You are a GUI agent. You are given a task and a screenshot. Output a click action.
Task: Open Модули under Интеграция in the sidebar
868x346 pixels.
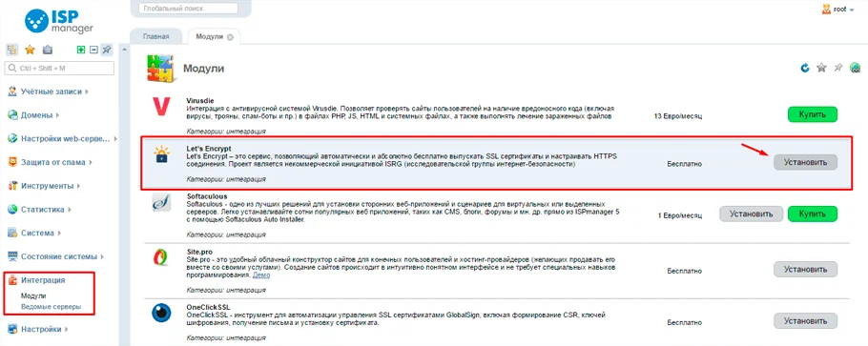(33, 296)
